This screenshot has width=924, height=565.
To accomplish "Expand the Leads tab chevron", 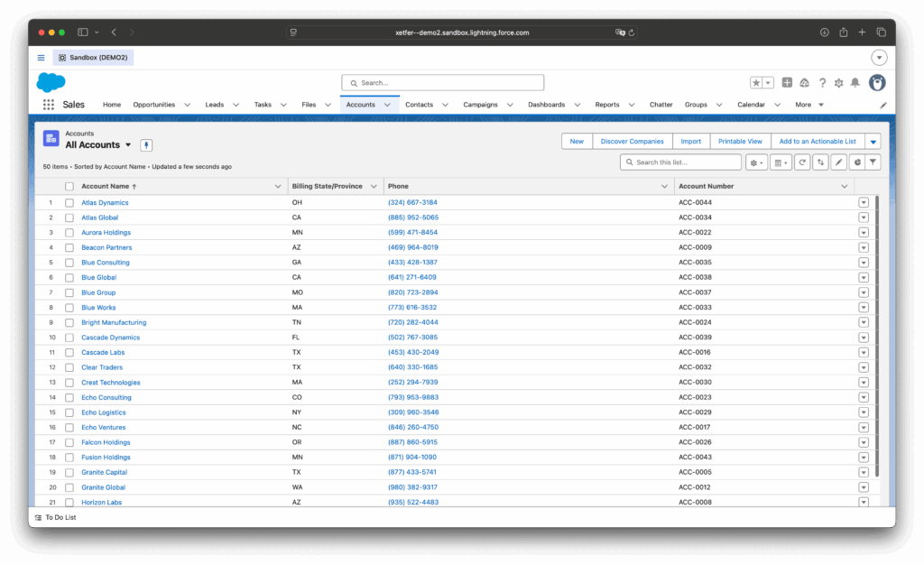I will pyautogui.click(x=236, y=105).
